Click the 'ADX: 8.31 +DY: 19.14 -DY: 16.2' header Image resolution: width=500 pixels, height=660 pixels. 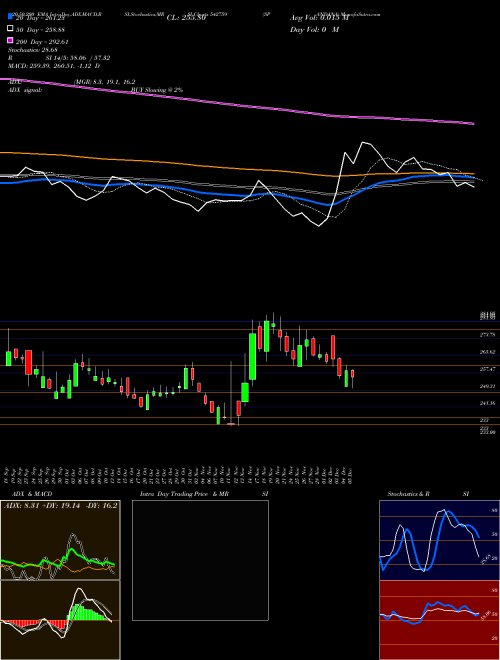pos(61,506)
